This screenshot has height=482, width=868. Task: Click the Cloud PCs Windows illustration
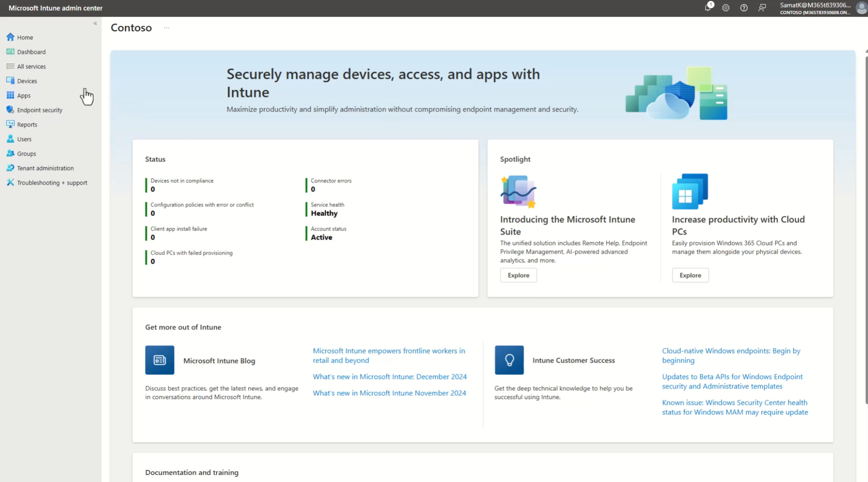click(x=690, y=192)
